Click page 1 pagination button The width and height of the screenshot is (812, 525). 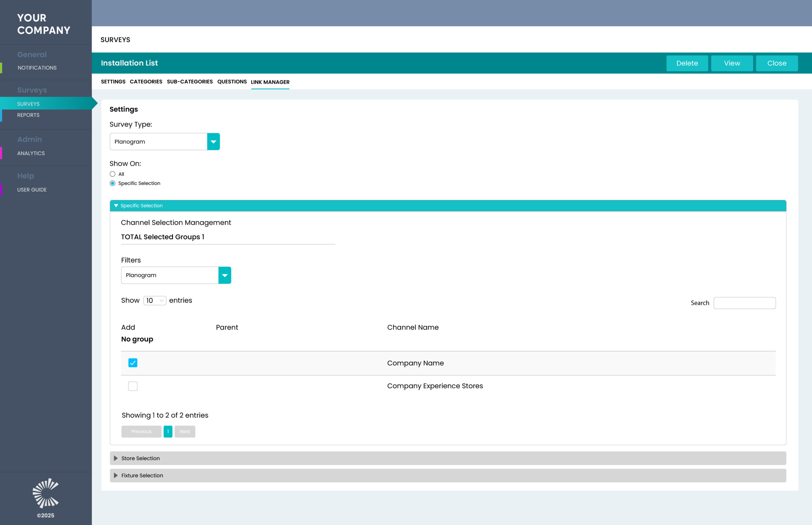(x=168, y=432)
